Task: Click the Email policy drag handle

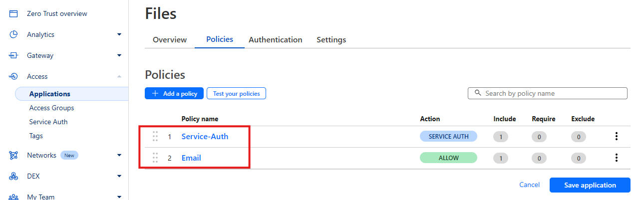Action: (155, 158)
